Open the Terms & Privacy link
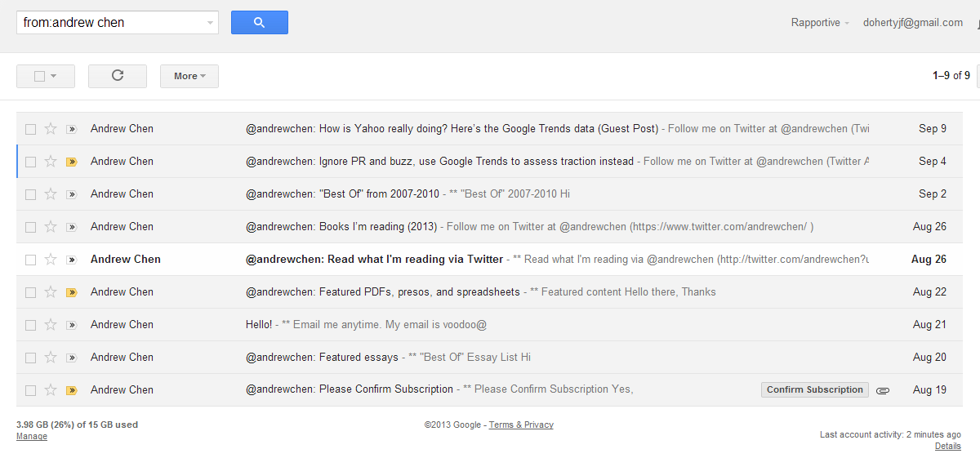 coord(521,425)
